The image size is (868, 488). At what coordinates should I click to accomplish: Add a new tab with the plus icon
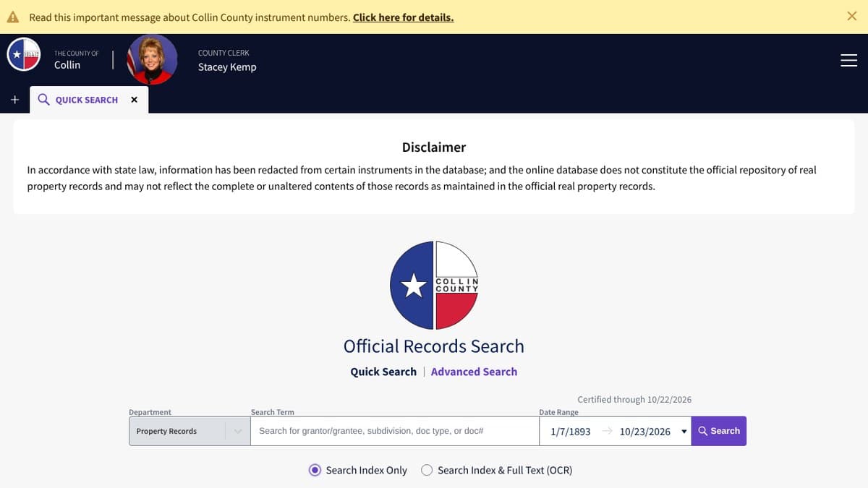(14, 100)
